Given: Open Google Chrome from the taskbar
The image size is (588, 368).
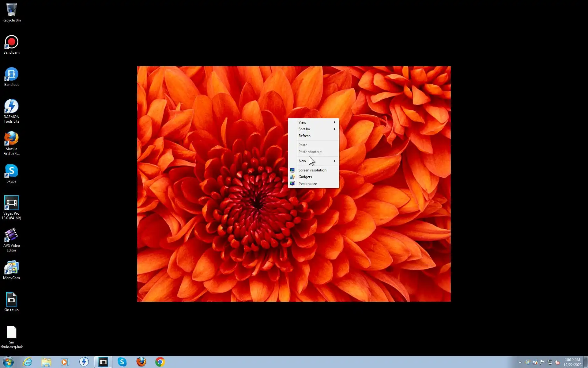Looking at the screenshot, I should pos(160,362).
